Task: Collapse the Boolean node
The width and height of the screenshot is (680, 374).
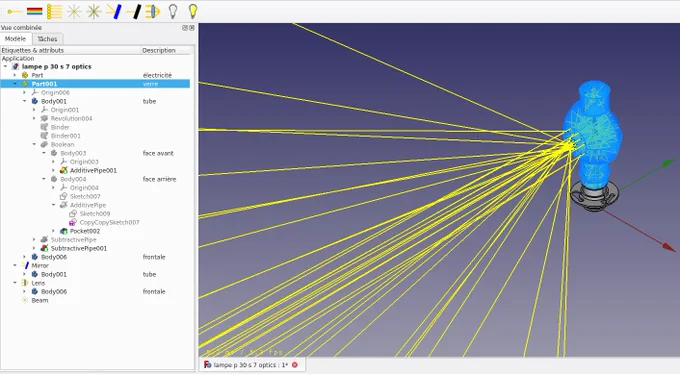Action: click(34, 144)
